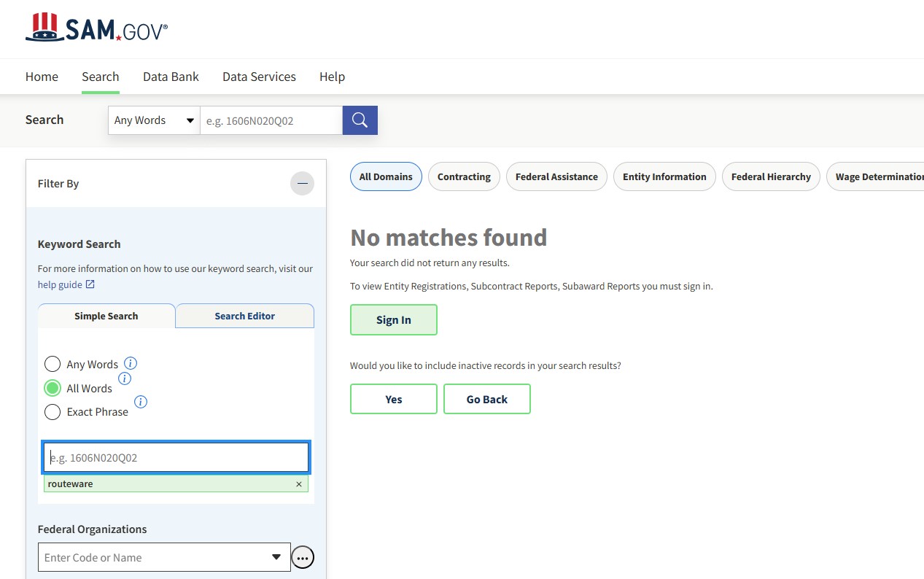Click the magnifying glass search button
The height and width of the screenshot is (579, 924).
pos(360,120)
